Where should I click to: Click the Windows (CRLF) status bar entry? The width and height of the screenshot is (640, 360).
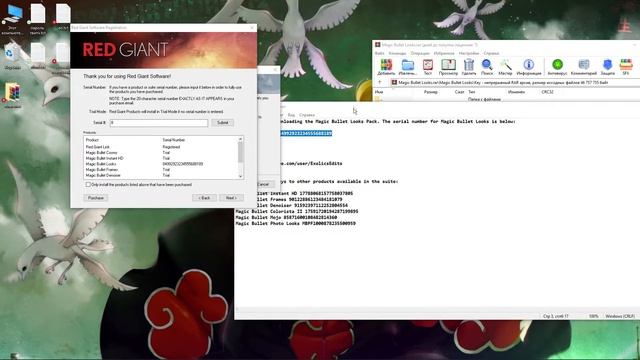620,316
